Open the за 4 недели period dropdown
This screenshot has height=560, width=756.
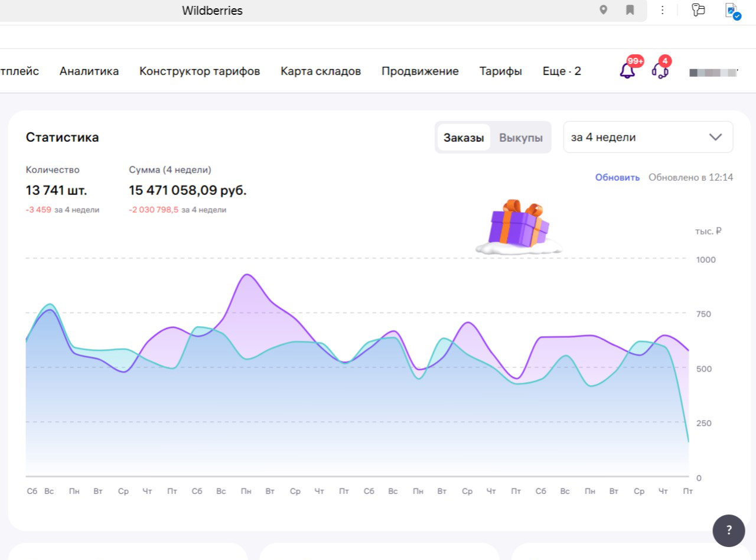coord(648,137)
